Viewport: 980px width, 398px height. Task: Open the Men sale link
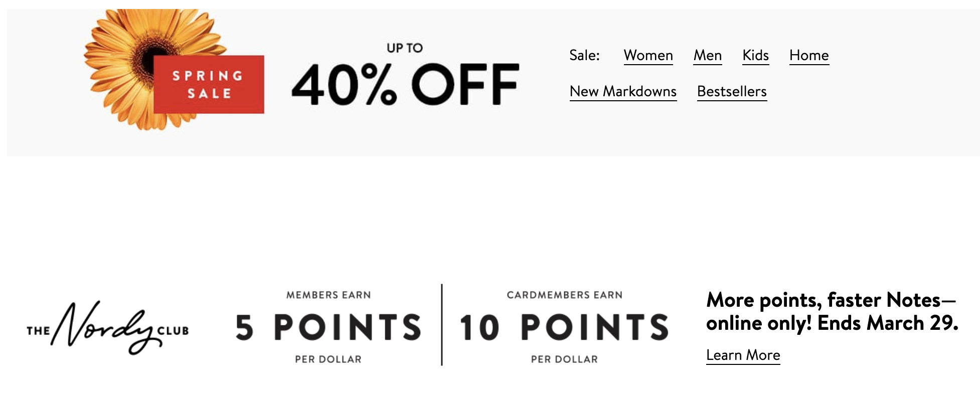tap(707, 55)
